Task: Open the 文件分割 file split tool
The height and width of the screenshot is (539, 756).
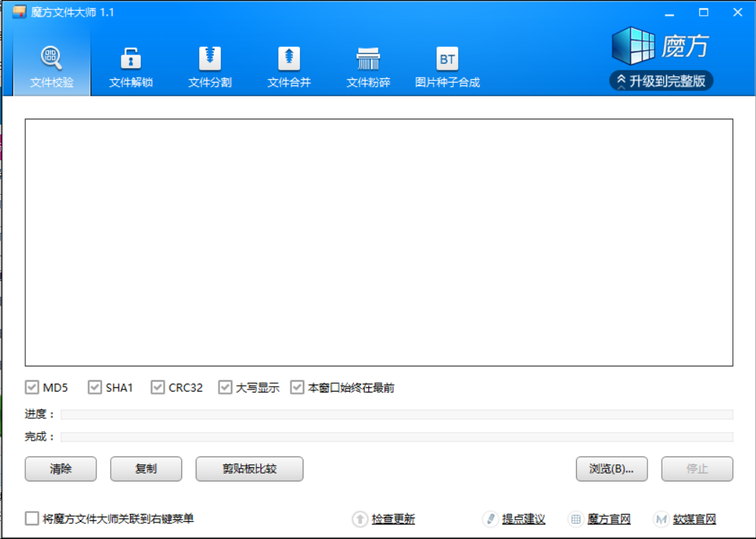Action: pyautogui.click(x=210, y=66)
